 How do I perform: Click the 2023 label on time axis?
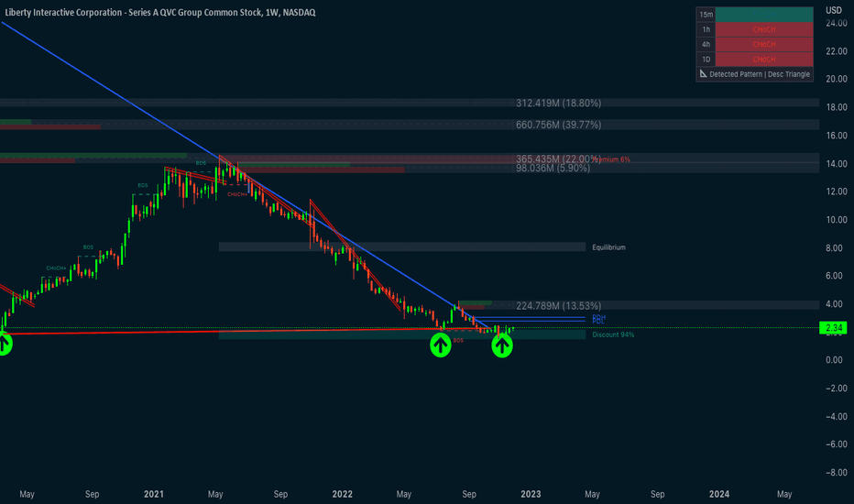531,494
